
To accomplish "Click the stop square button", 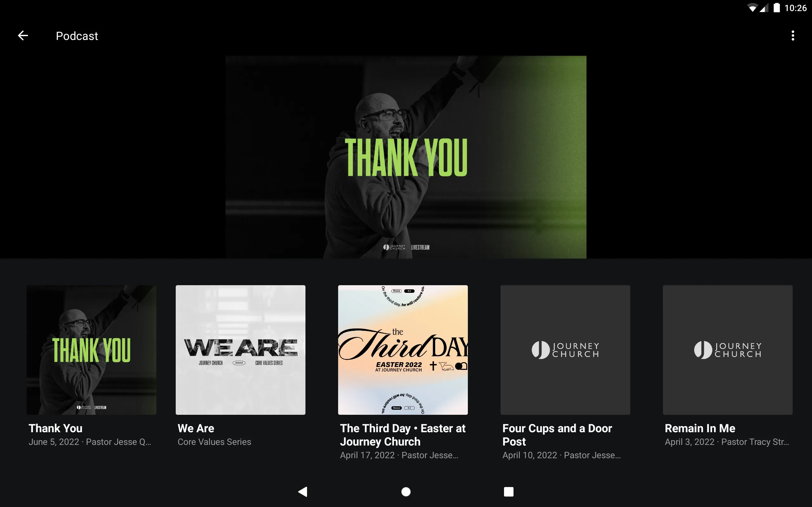I will pos(507,491).
